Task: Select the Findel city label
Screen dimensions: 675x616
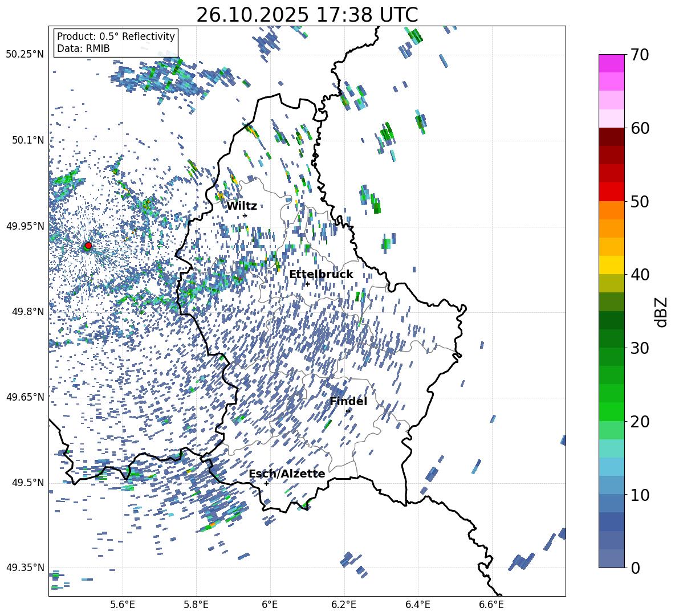Action: [x=348, y=402]
